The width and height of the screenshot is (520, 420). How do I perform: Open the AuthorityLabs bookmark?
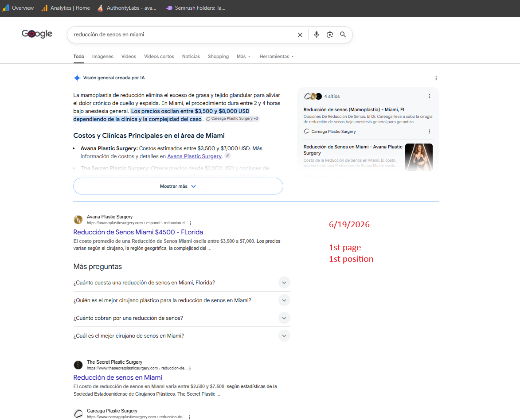[127, 8]
